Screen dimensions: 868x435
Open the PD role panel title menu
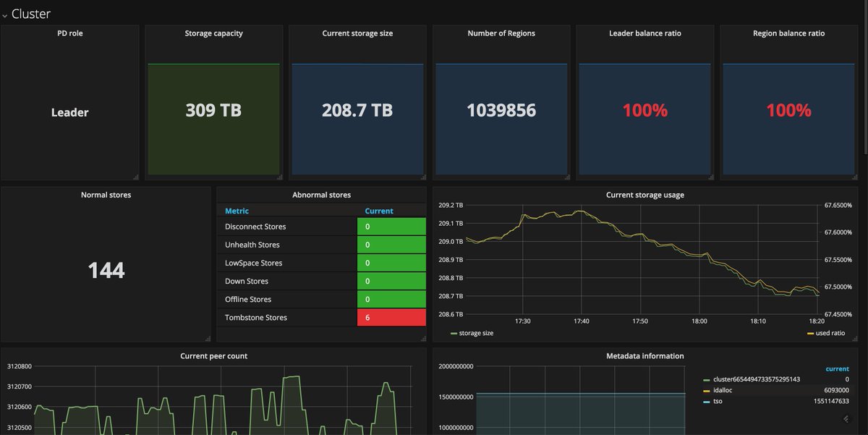pos(70,33)
